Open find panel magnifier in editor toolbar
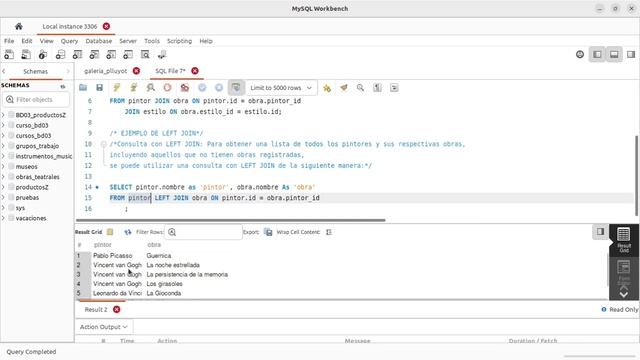Screen dimensions: 640x360 coord(360,88)
